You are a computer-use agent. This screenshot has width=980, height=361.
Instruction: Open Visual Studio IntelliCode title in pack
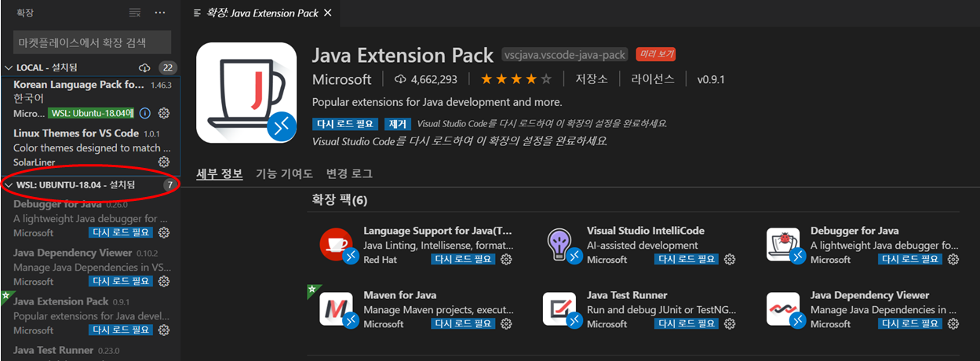tap(646, 231)
